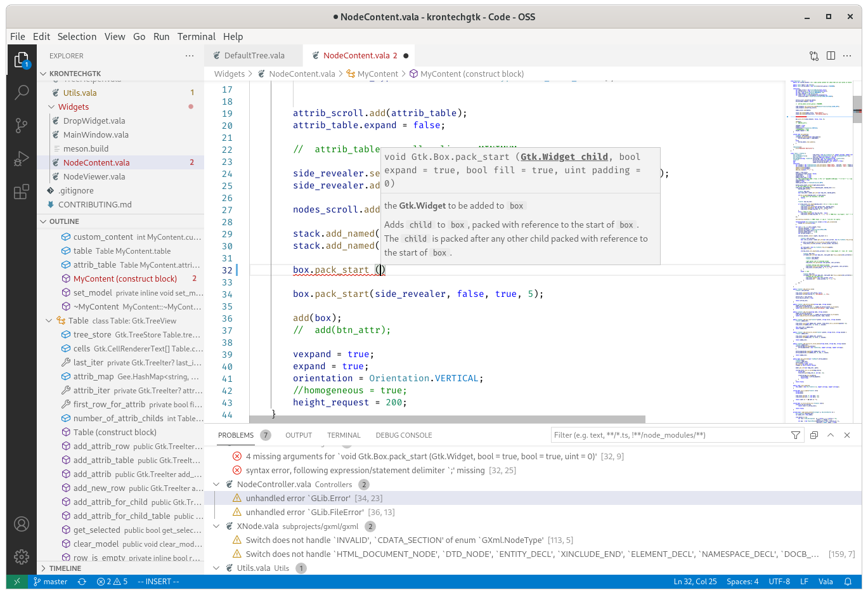
Task: Select the PROBLEMS panel tab
Action: tap(236, 435)
